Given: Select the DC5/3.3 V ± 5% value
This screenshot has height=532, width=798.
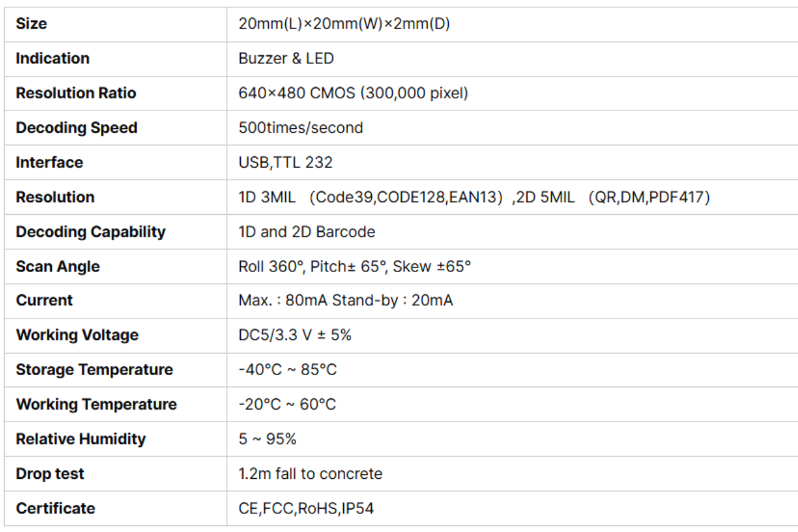Looking at the screenshot, I should [x=295, y=335].
